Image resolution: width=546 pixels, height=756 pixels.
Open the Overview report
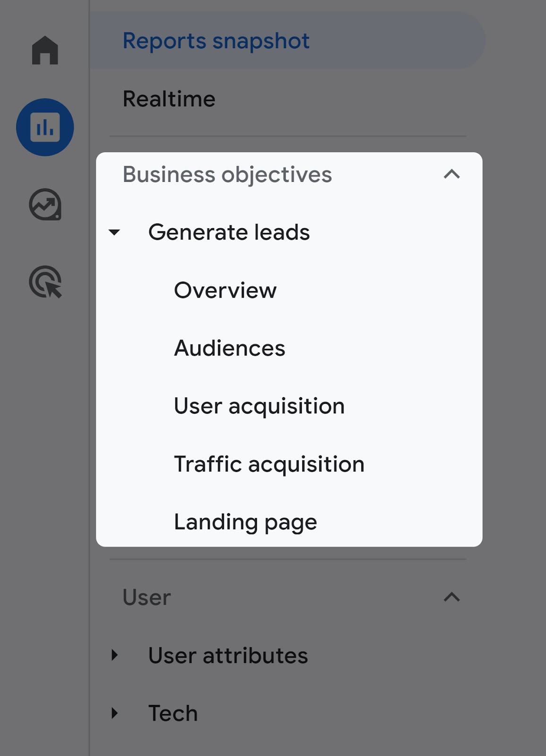225,290
